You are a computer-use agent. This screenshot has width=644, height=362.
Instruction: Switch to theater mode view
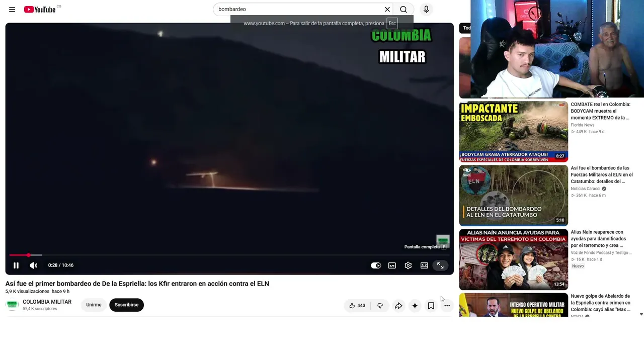tap(424, 265)
